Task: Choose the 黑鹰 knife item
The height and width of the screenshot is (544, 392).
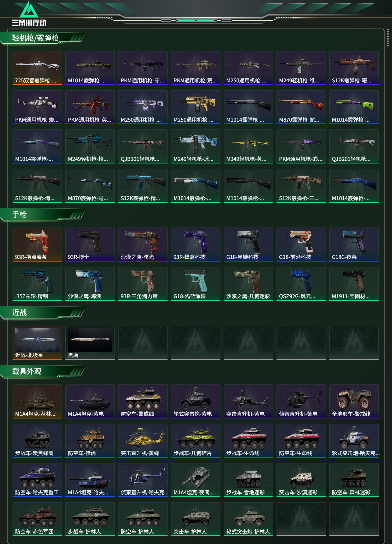Action: [90, 343]
